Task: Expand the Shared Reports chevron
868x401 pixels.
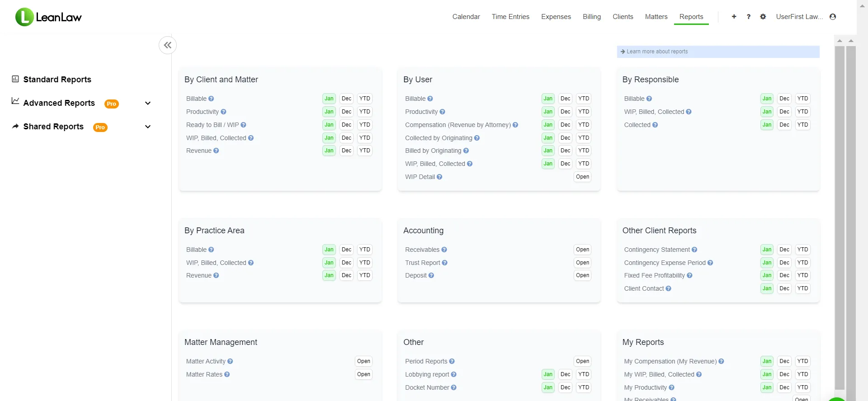Action: click(x=148, y=127)
